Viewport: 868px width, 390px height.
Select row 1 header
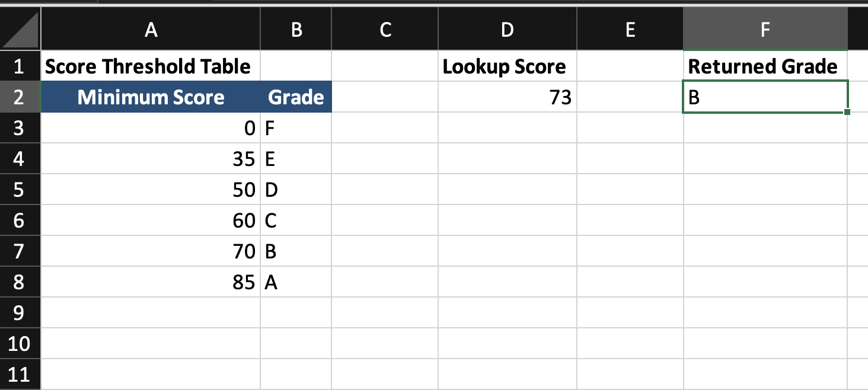(x=20, y=66)
